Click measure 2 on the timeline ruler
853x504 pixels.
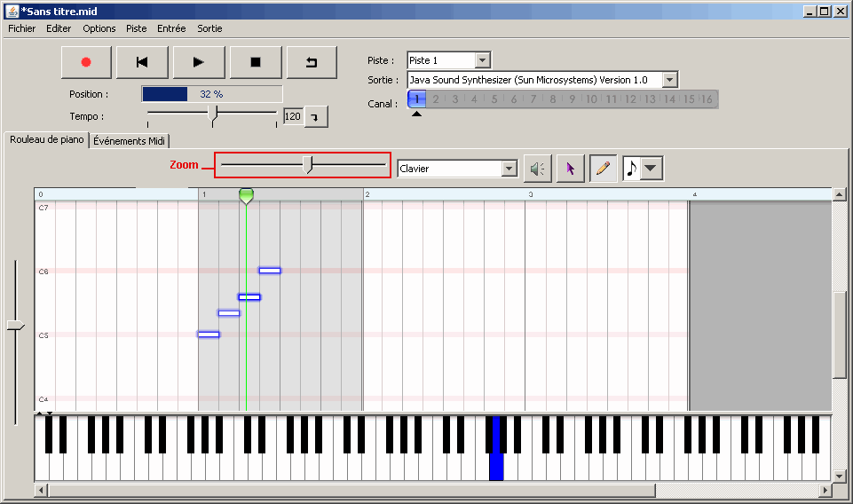pos(367,194)
